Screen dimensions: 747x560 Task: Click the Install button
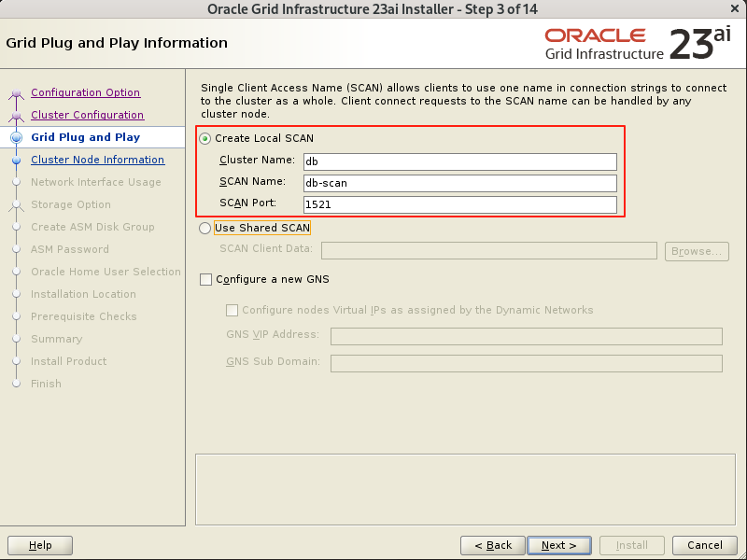click(632, 545)
